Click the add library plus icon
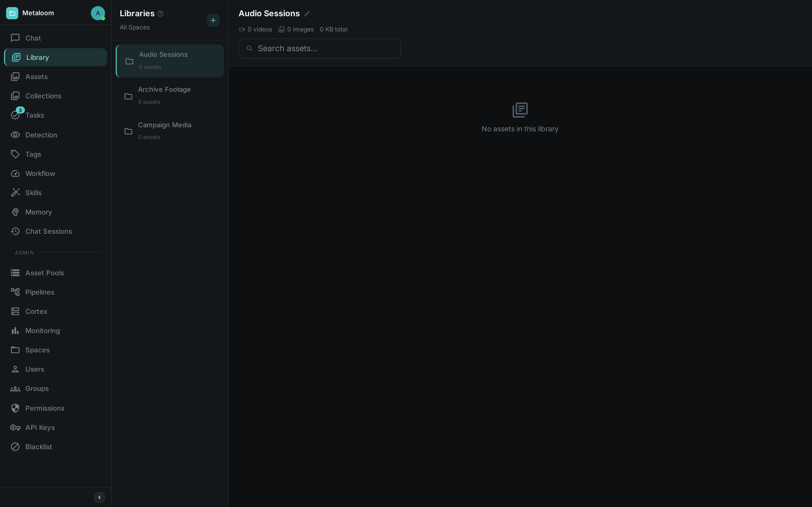This screenshot has height=507, width=812. (213, 21)
